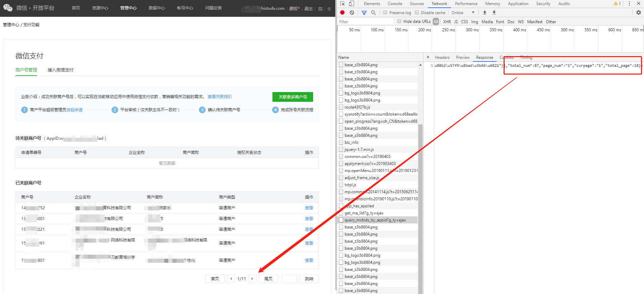Click the DevTools inspect element icon
This screenshot has height=294, width=644.
click(x=342, y=4)
